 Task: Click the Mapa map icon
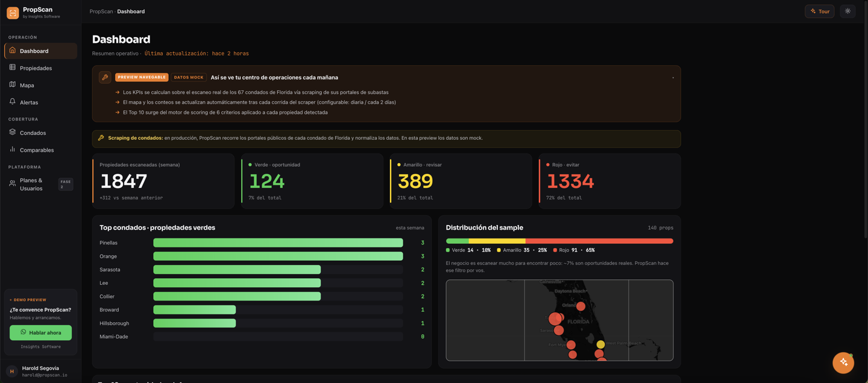12,85
